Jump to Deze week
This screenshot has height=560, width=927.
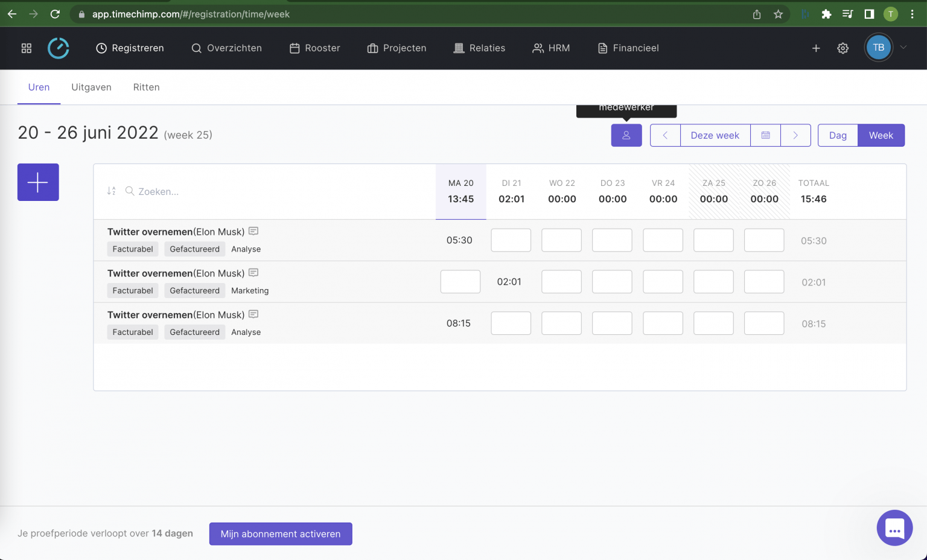coord(715,135)
